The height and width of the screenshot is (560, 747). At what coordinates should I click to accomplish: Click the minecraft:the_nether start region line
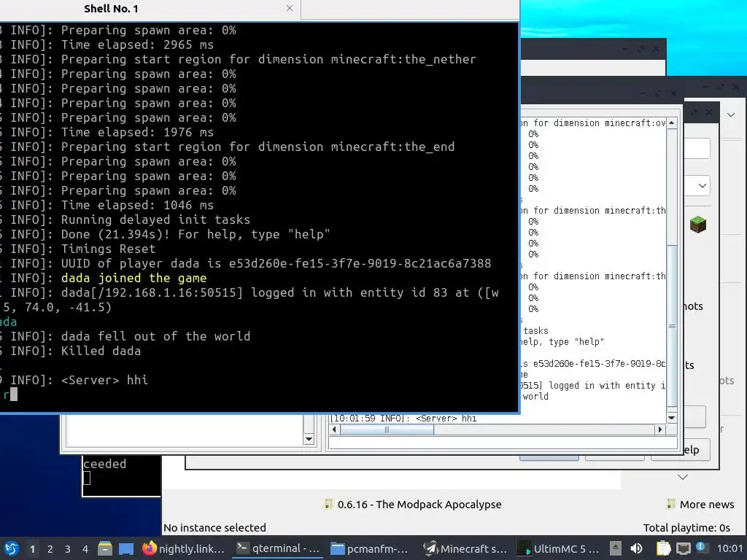pos(268,60)
